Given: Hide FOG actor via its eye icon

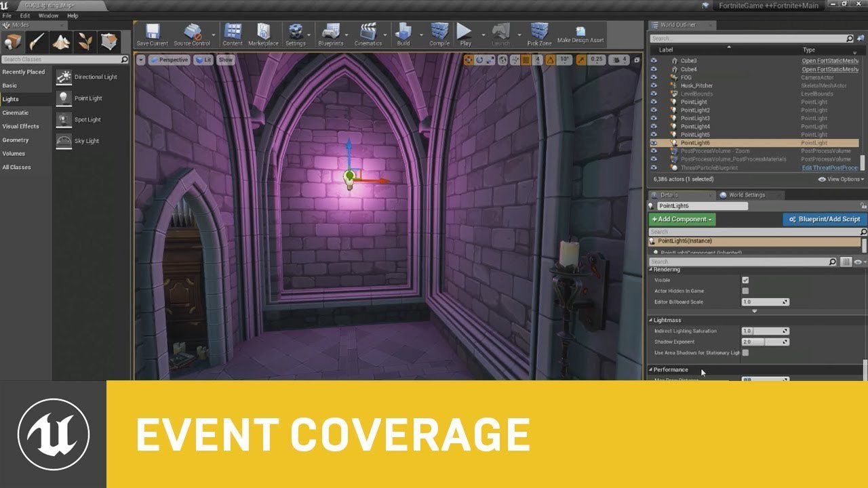Looking at the screenshot, I should tap(654, 77).
